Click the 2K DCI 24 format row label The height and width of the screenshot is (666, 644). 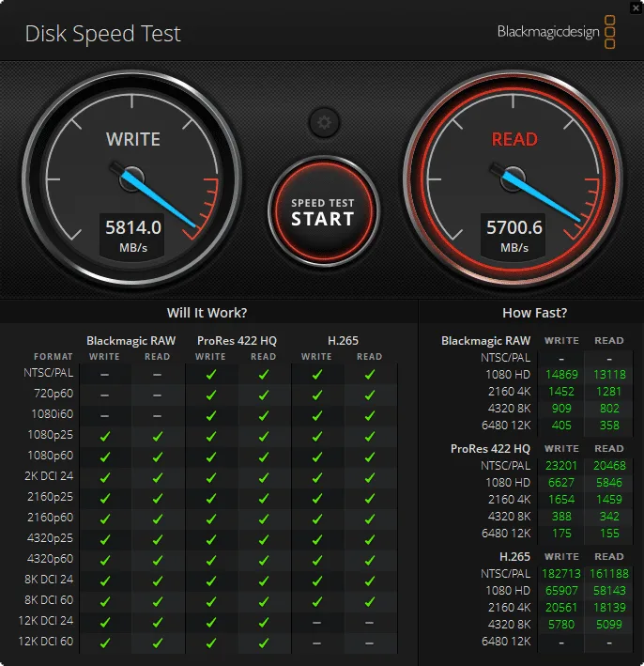point(49,476)
